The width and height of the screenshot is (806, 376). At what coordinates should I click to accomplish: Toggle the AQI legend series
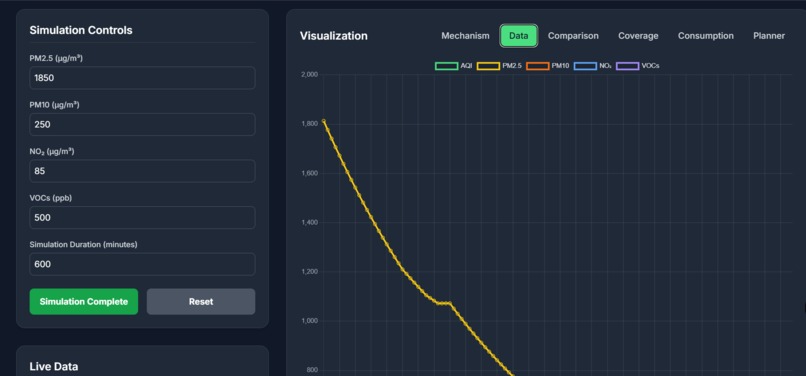tap(453, 66)
